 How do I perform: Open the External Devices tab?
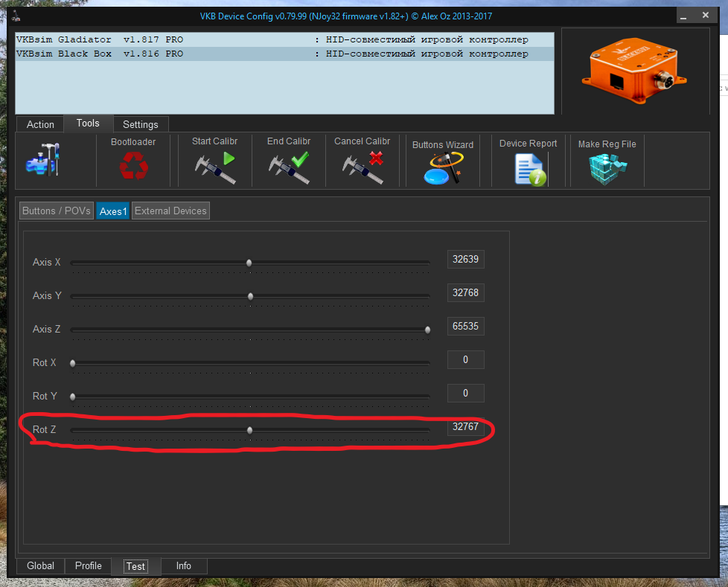(170, 211)
